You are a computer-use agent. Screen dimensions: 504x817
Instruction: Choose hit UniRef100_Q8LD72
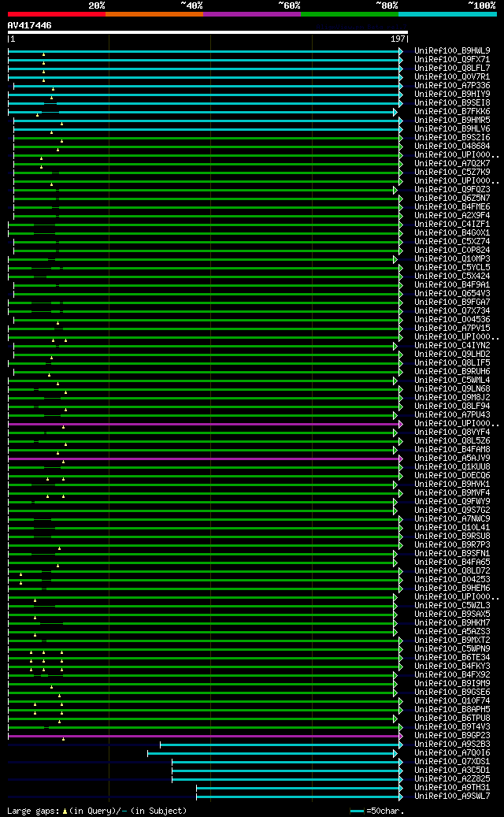coord(452,570)
